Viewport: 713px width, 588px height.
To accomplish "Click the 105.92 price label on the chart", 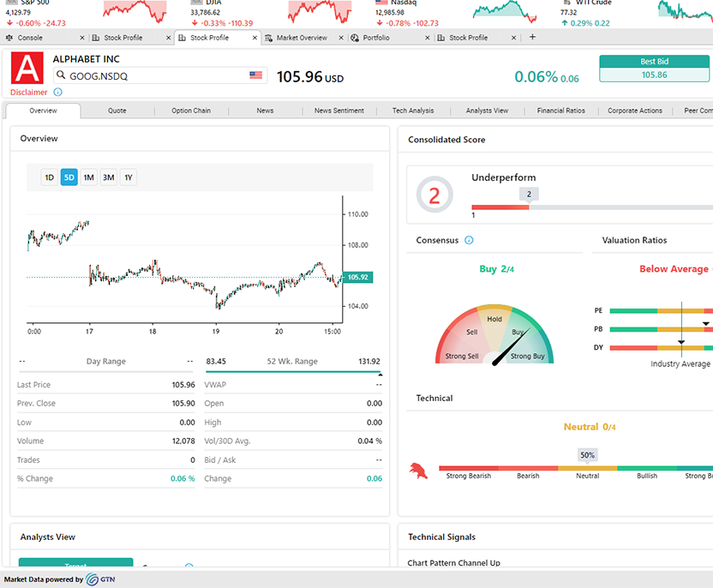I will click(358, 278).
